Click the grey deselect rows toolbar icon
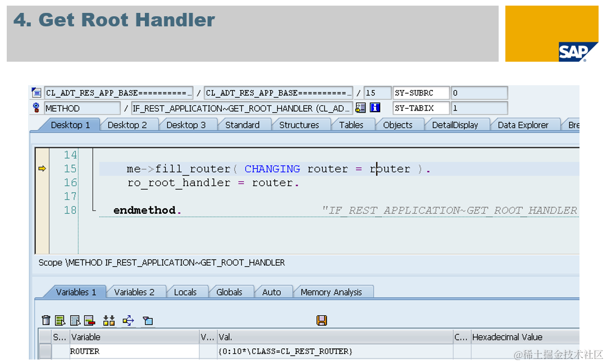The height and width of the screenshot is (364, 607). point(75,320)
